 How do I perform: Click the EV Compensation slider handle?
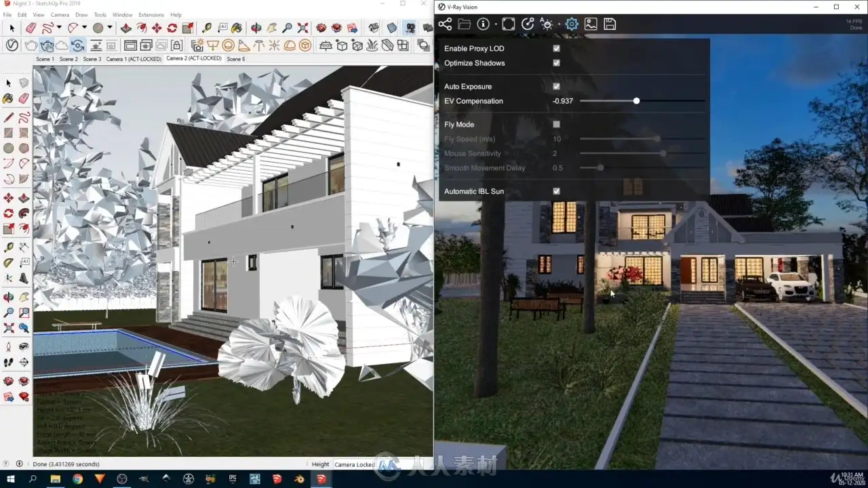(636, 101)
